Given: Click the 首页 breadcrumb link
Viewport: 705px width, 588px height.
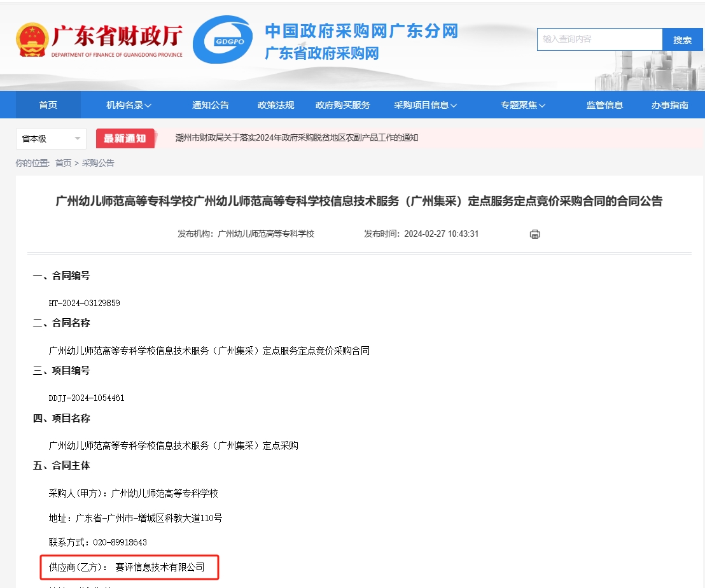Looking at the screenshot, I should (64, 163).
